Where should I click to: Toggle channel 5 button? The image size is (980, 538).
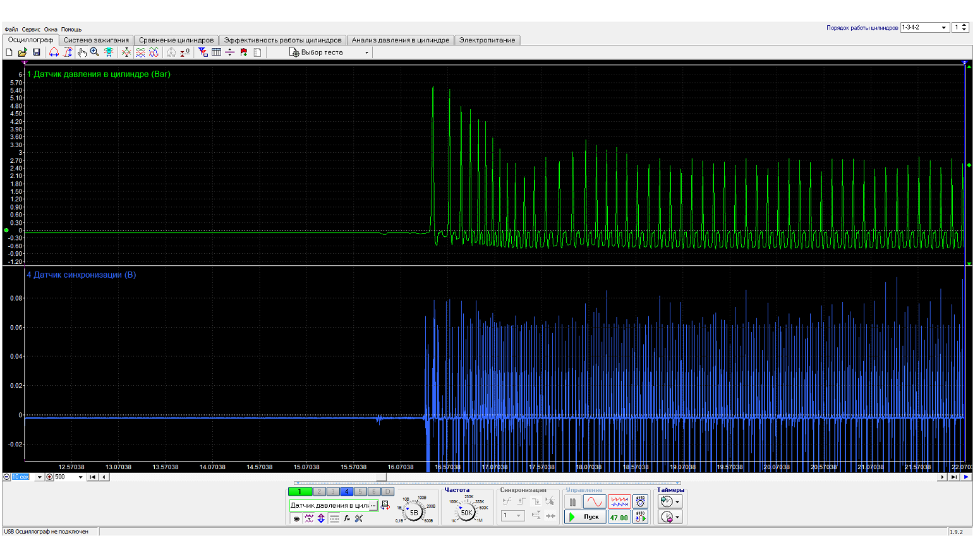[x=360, y=491]
